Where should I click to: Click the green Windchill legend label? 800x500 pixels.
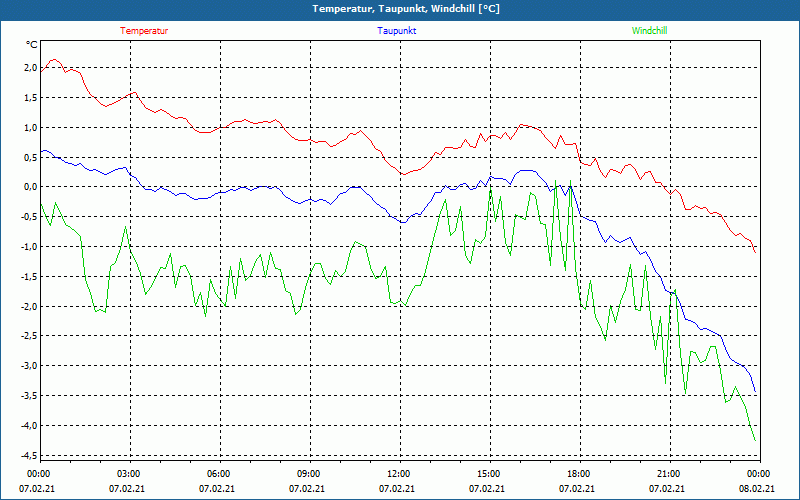[649, 31]
